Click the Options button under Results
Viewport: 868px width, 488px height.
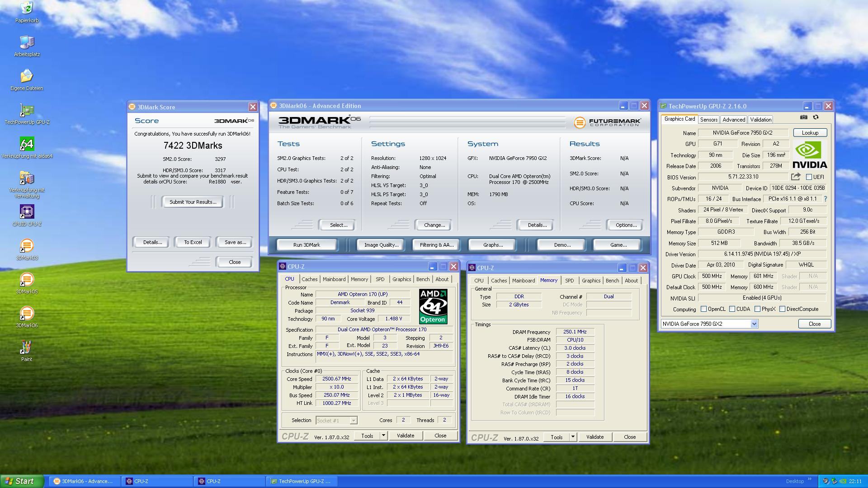pyautogui.click(x=626, y=225)
